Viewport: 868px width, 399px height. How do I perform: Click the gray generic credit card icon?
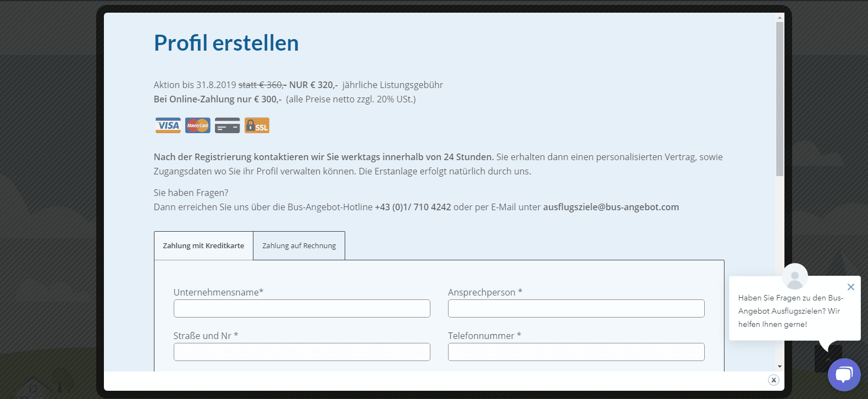pyautogui.click(x=227, y=125)
